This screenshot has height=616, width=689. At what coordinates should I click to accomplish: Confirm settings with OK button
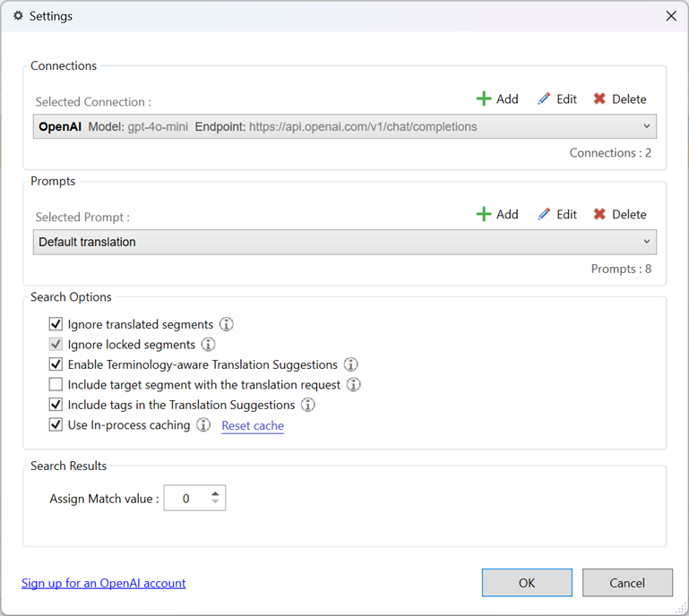pos(527,583)
